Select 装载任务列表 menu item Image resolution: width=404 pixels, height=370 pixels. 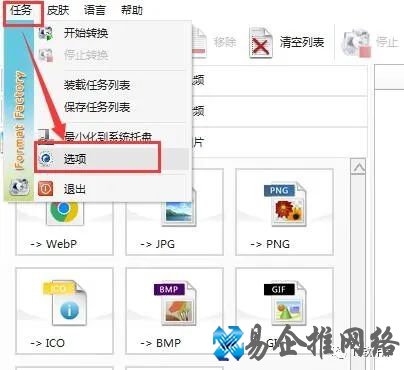click(97, 85)
